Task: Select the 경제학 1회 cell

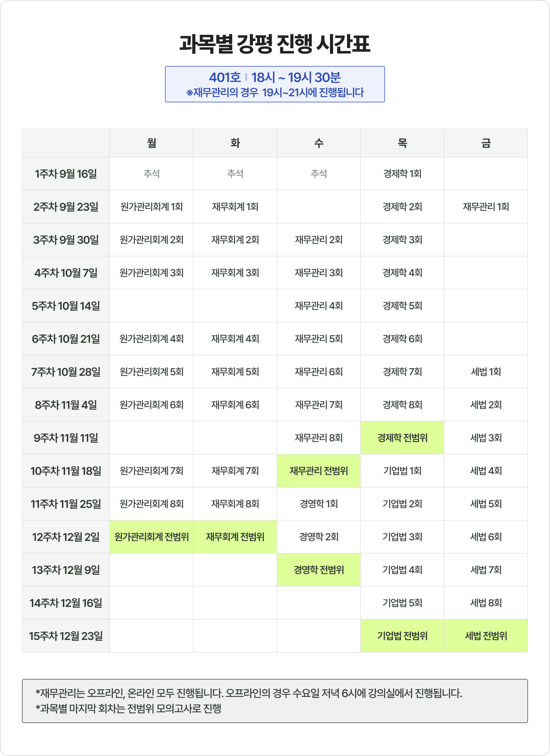Action: (402, 174)
